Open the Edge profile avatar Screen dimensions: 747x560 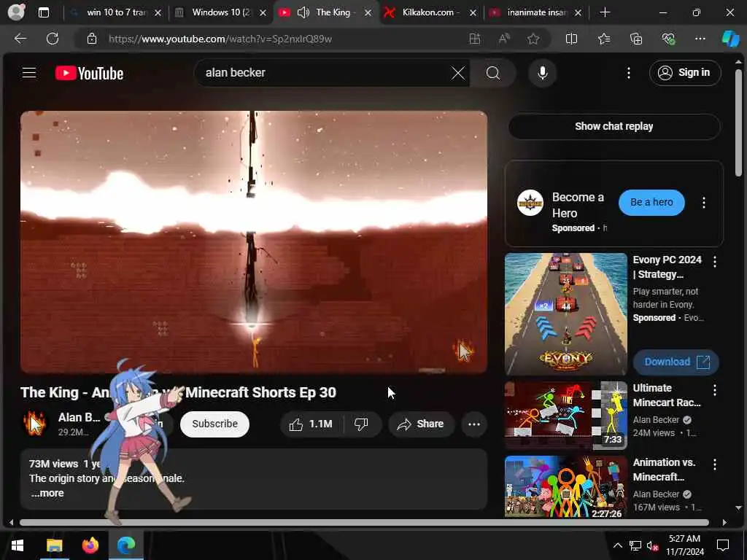point(16,12)
